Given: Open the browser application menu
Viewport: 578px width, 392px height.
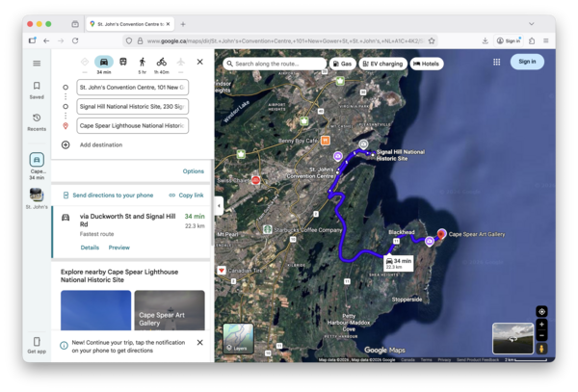Looking at the screenshot, I should (546, 40).
